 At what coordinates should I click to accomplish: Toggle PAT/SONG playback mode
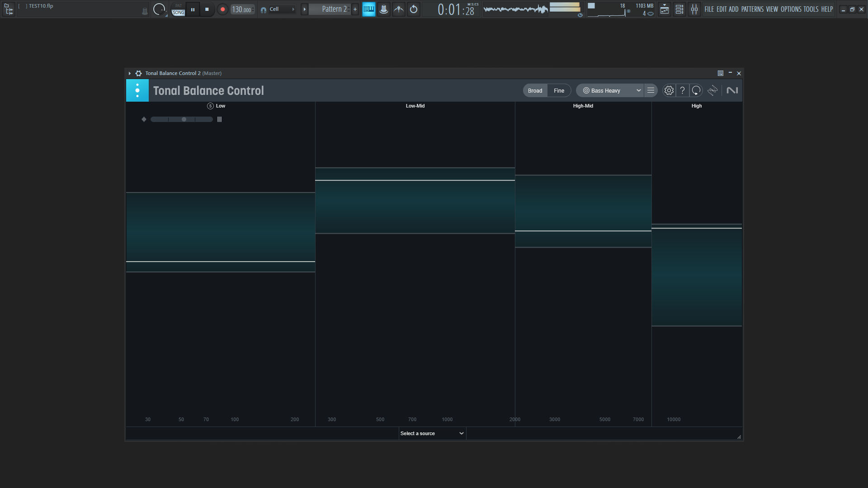pos(178,9)
